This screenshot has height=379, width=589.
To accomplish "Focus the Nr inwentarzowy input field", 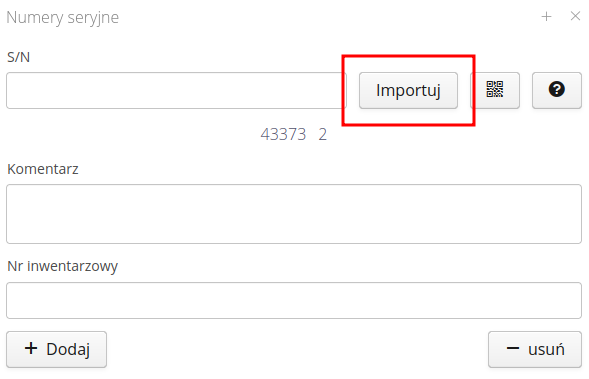I will (294, 300).
